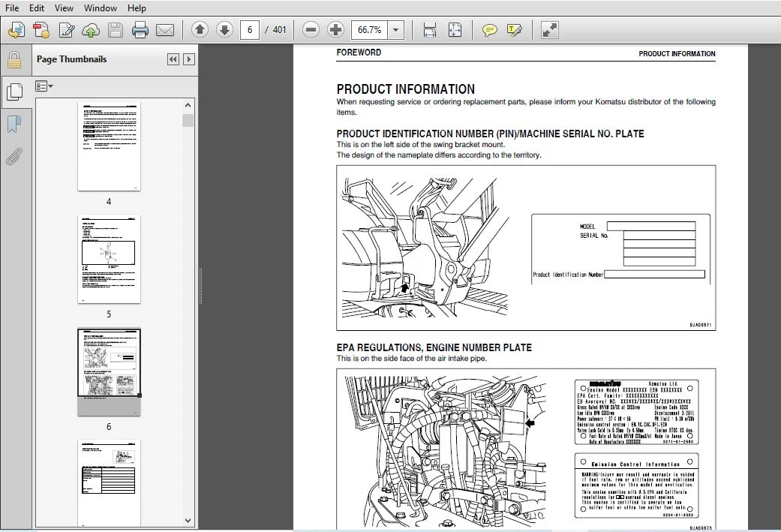Screen dimensions: 781x532
Task: Click the Open file toolbar icon
Action: tap(17, 30)
